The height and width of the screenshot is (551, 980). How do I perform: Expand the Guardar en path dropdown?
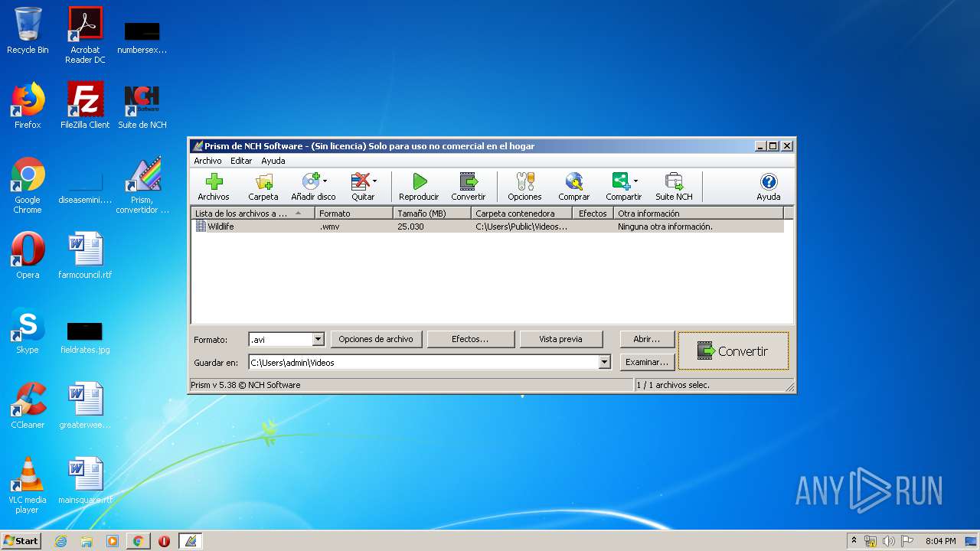tap(604, 362)
